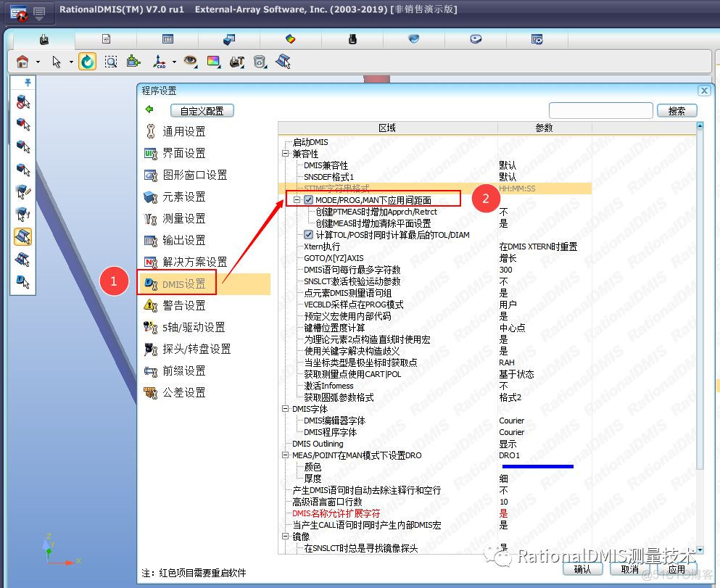Image resolution: width=720 pixels, height=588 pixels.
Task: Click the surface-with-cursor icon in top toolbar
Action: (283, 61)
